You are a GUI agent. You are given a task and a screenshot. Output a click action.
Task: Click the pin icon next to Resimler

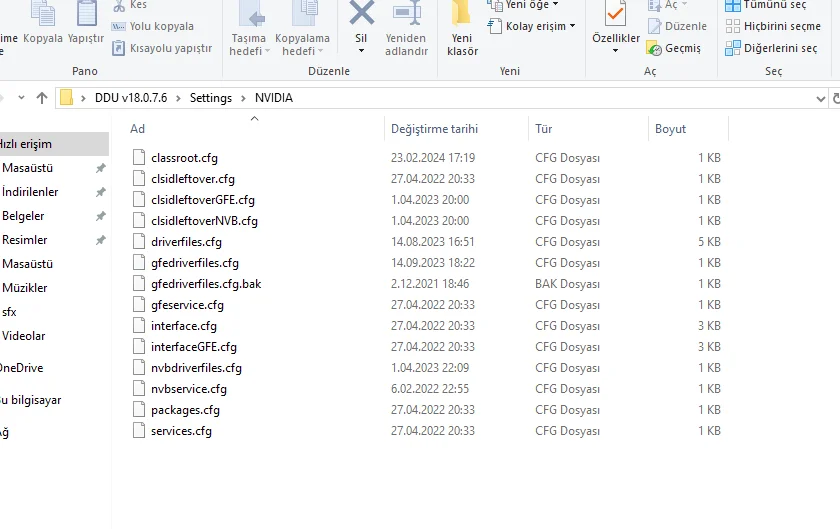pos(100,240)
